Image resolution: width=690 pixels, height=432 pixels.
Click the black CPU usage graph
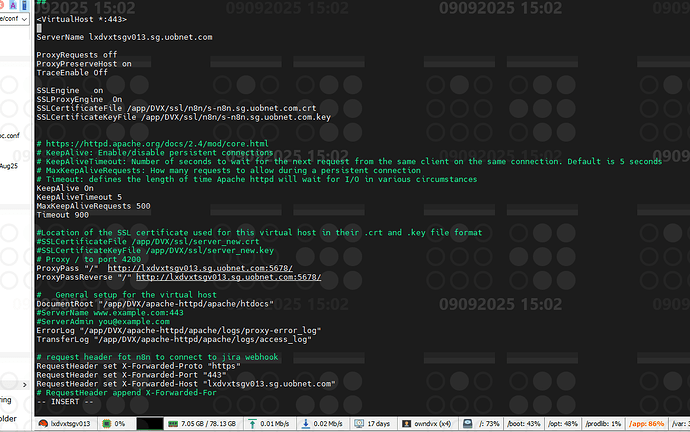(150, 424)
